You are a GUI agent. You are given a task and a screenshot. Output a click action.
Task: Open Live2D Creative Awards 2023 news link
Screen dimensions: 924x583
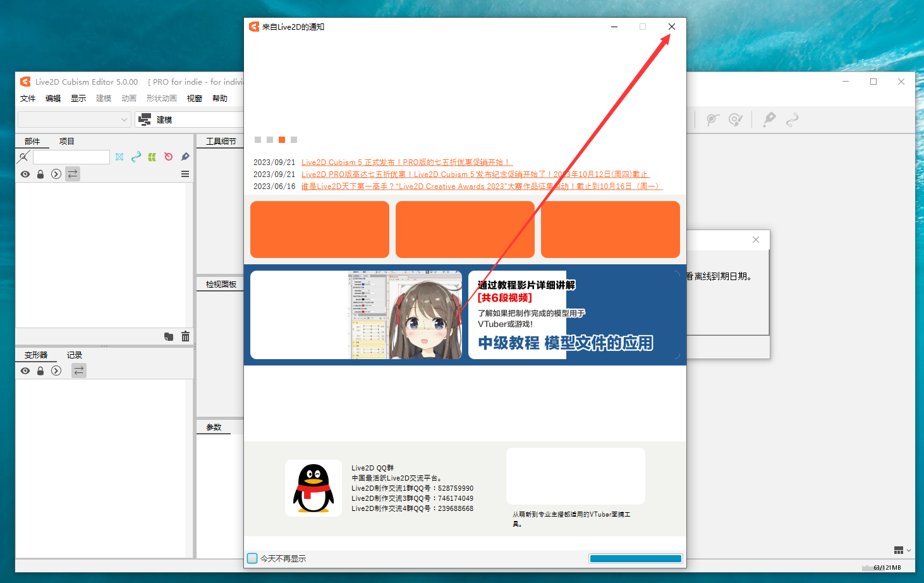click(482, 187)
